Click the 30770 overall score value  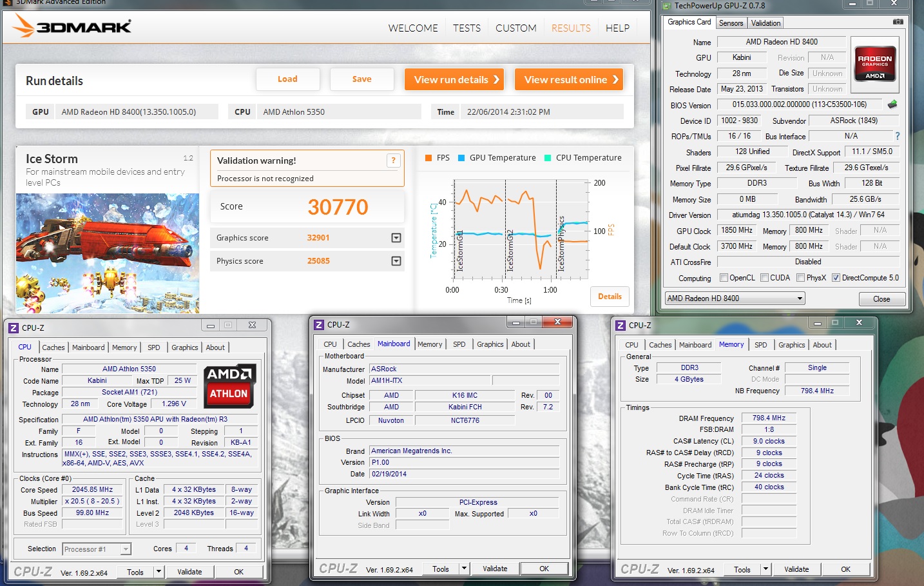338,207
